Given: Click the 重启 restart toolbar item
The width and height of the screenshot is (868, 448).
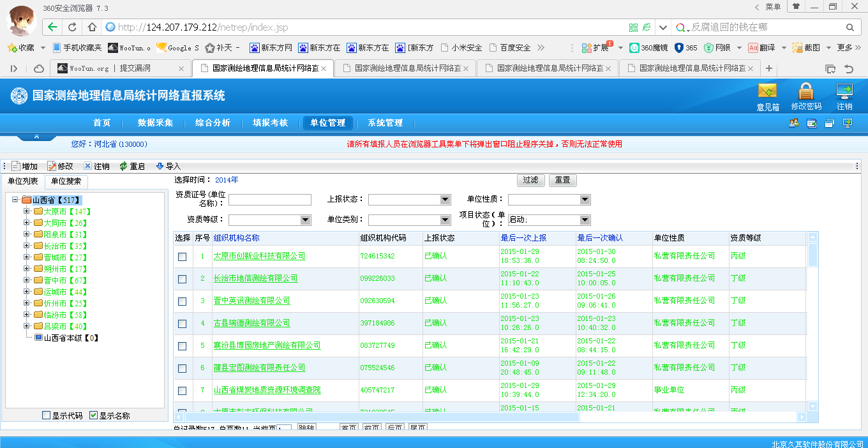Looking at the screenshot, I should tap(132, 166).
